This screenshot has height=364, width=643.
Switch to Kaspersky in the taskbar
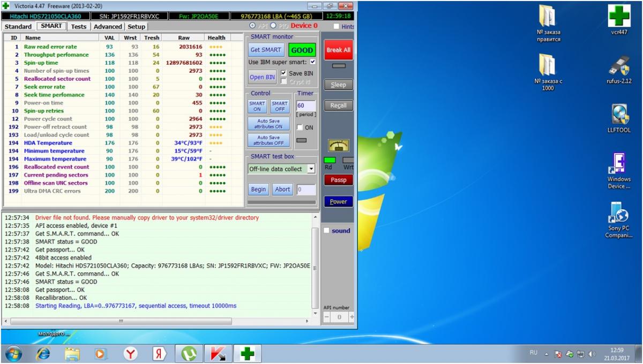coord(218,354)
